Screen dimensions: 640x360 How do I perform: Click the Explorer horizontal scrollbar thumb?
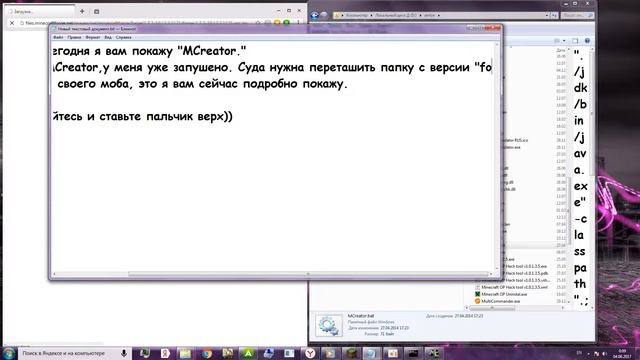492,308
